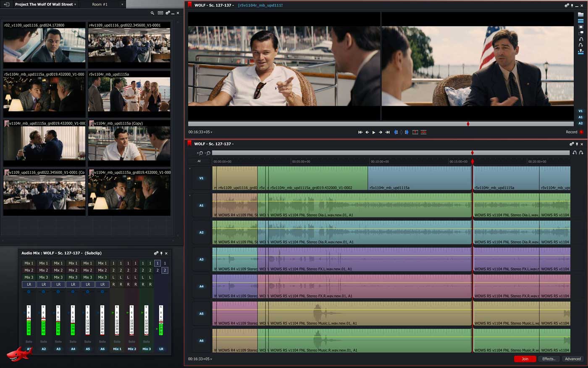The height and width of the screenshot is (368, 588).
Task: Click the red playhead marker on timeline ruler
Action: (x=472, y=161)
